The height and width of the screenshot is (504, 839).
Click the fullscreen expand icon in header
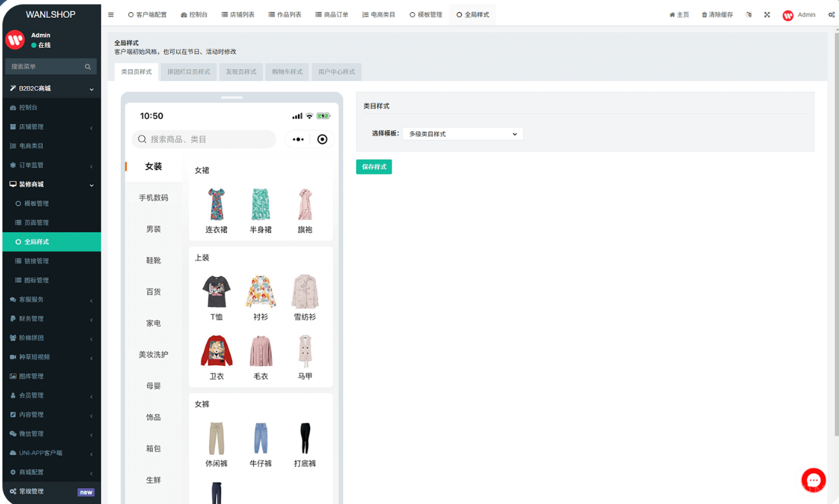[767, 15]
